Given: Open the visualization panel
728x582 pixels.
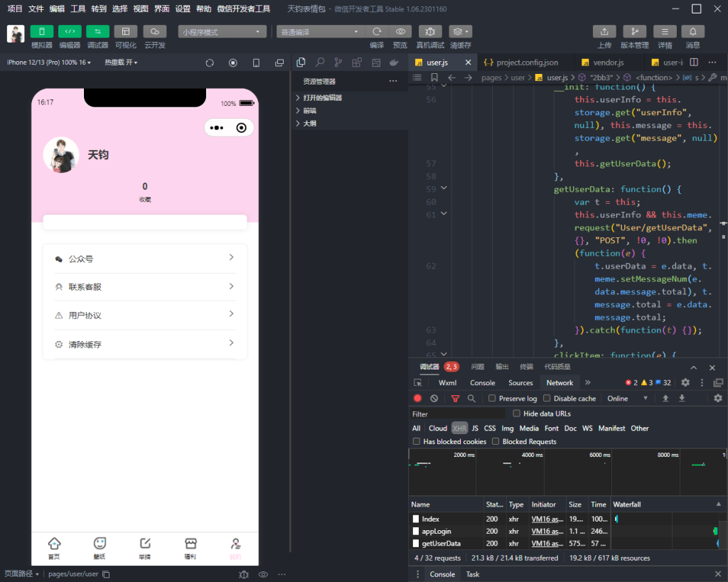Looking at the screenshot, I should click(126, 31).
